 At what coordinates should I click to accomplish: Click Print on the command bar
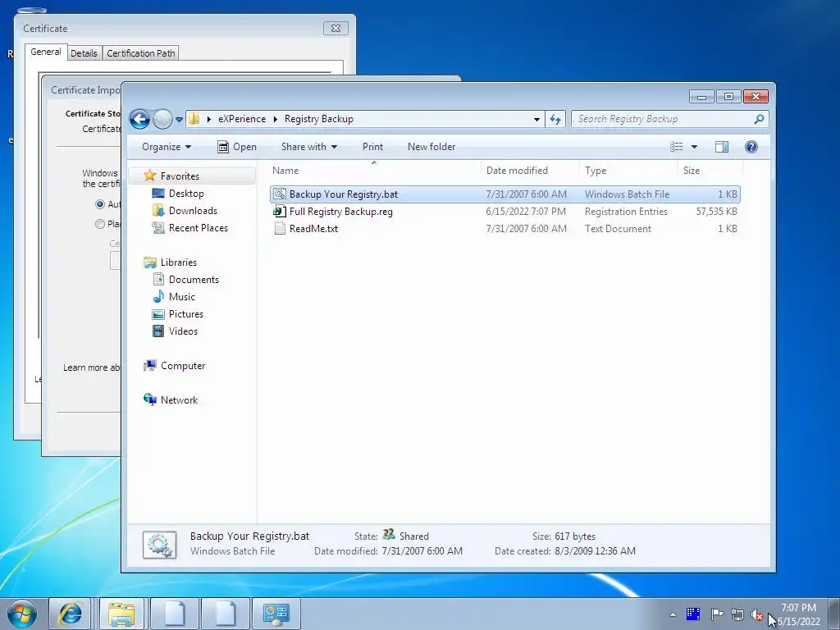(x=372, y=147)
